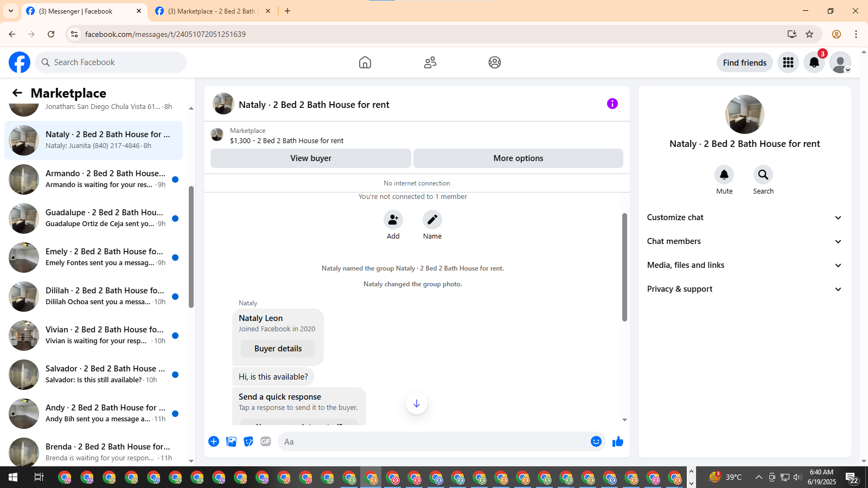Click the Find friends button
Screen dimensions: 868x488
coord(745,62)
